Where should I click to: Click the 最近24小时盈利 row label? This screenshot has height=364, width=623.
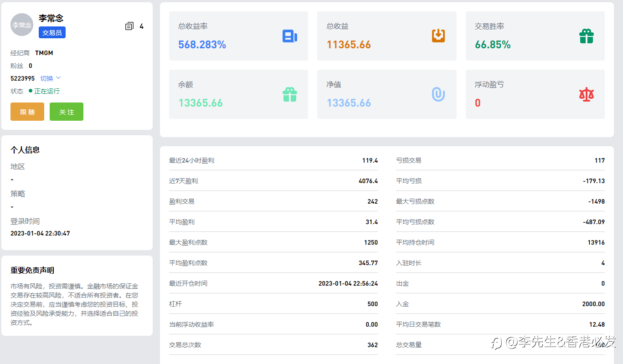click(191, 160)
